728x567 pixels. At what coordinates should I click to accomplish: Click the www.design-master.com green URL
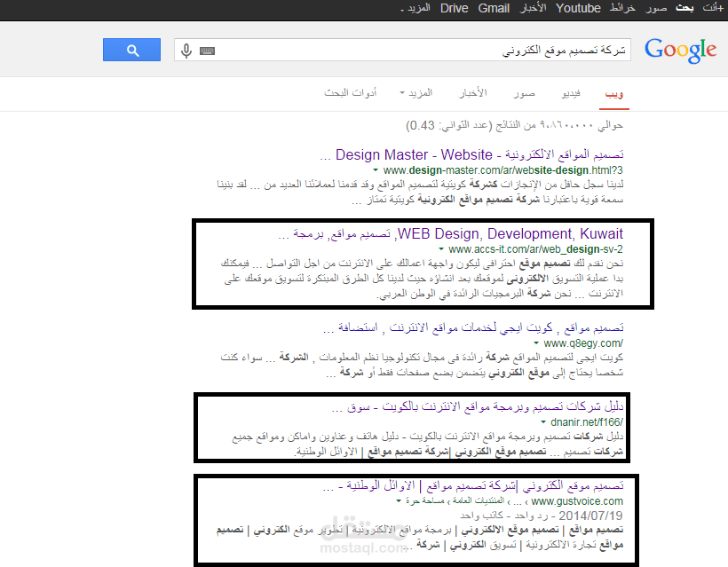[x=502, y=170]
